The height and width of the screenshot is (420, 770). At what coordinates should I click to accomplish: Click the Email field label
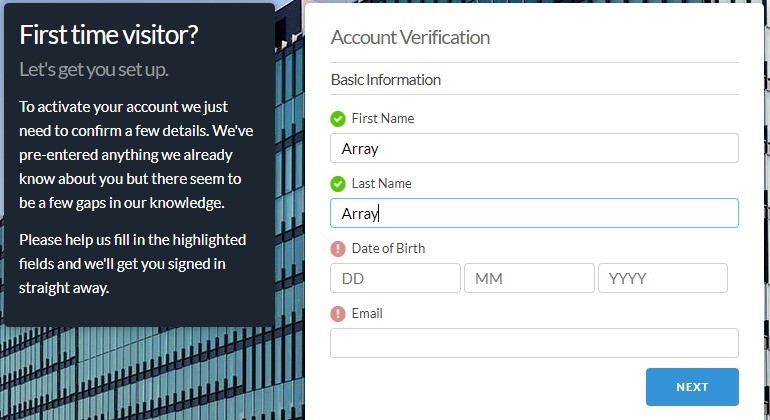click(367, 314)
